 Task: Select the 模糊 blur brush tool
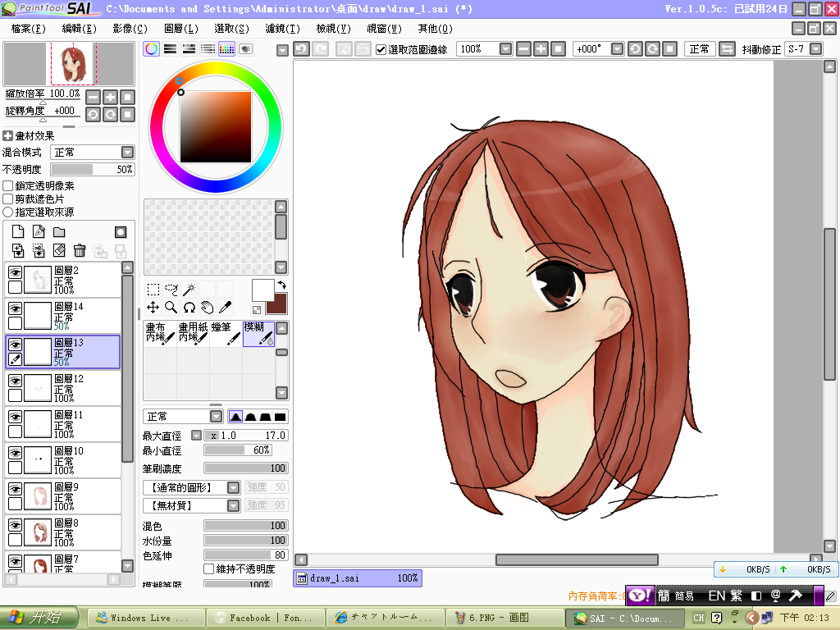click(x=258, y=334)
